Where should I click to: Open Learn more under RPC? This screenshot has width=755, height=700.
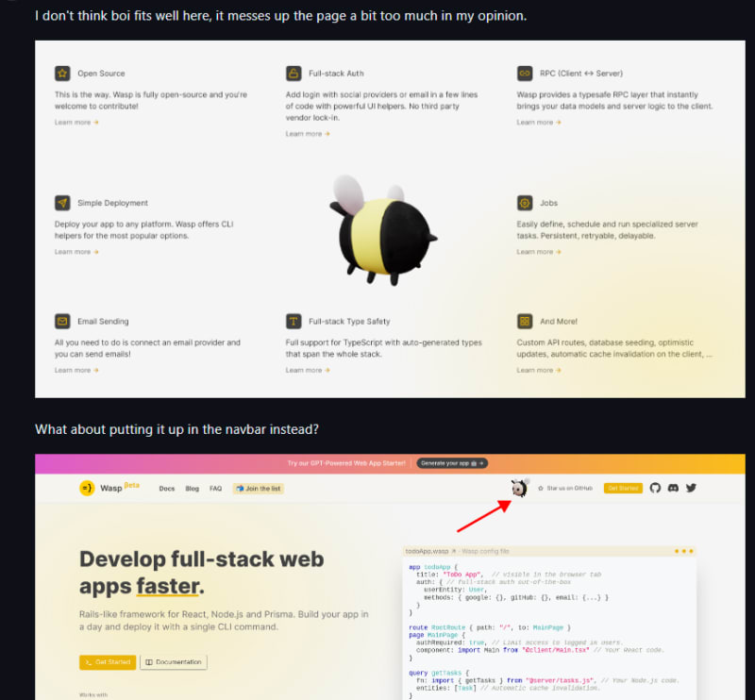[539, 123]
